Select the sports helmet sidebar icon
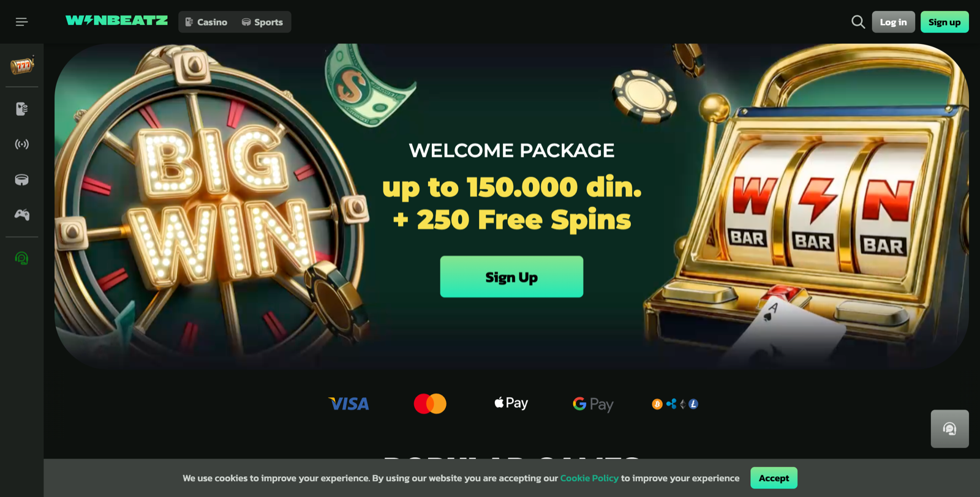 pos(22,179)
